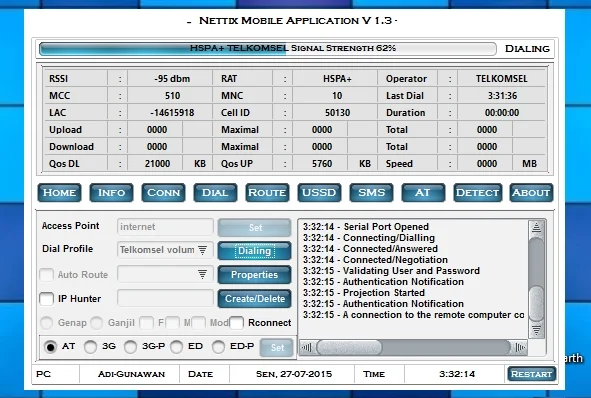Screen dimensions: 591x398
Task: Select the 3G-P mode radio button
Action: click(130, 347)
